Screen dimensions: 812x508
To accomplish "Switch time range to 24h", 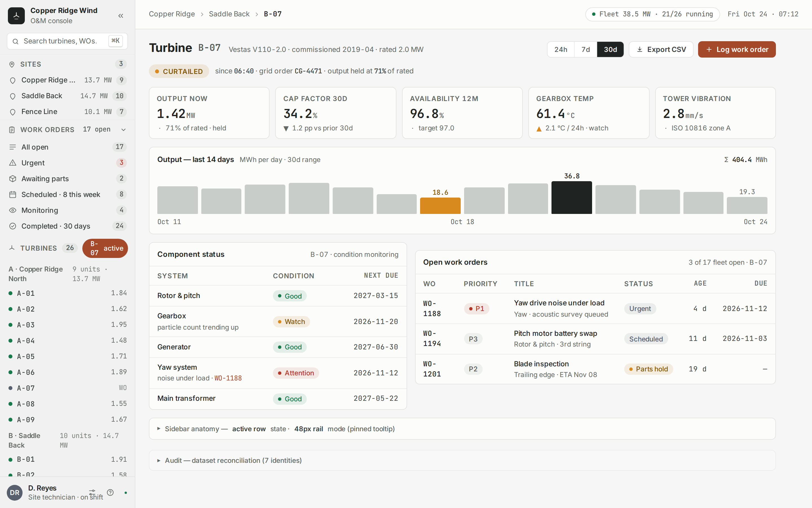I will point(561,49).
